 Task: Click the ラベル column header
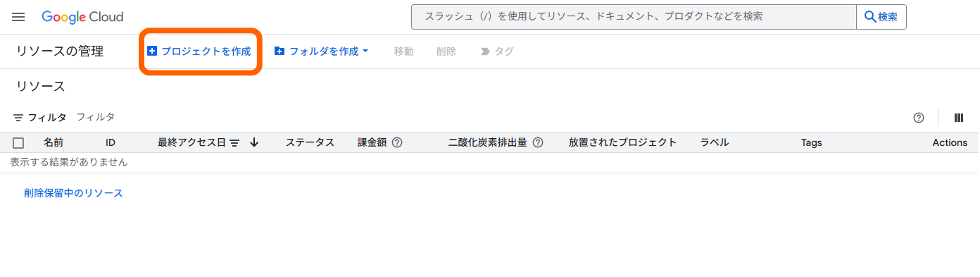[x=715, y=142]
